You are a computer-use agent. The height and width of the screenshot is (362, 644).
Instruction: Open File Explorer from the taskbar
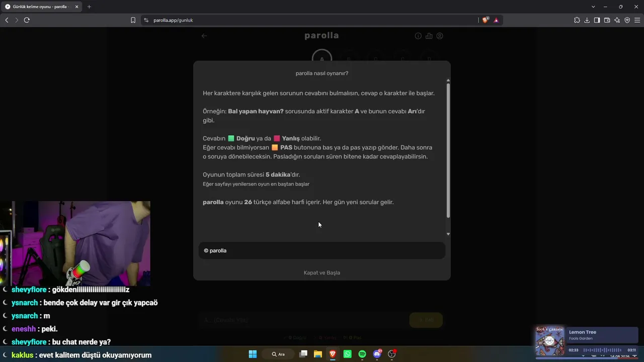click(x=318, y=354)
